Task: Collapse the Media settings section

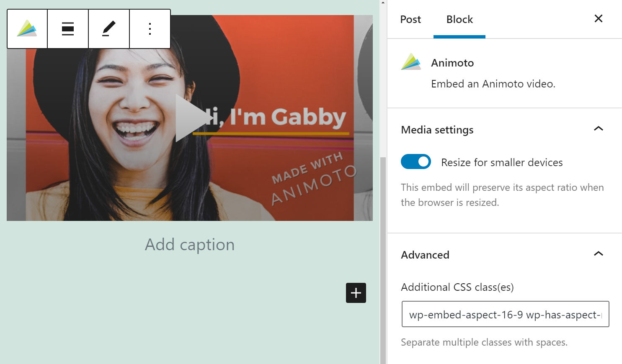Action: click(x=599, y=129)
